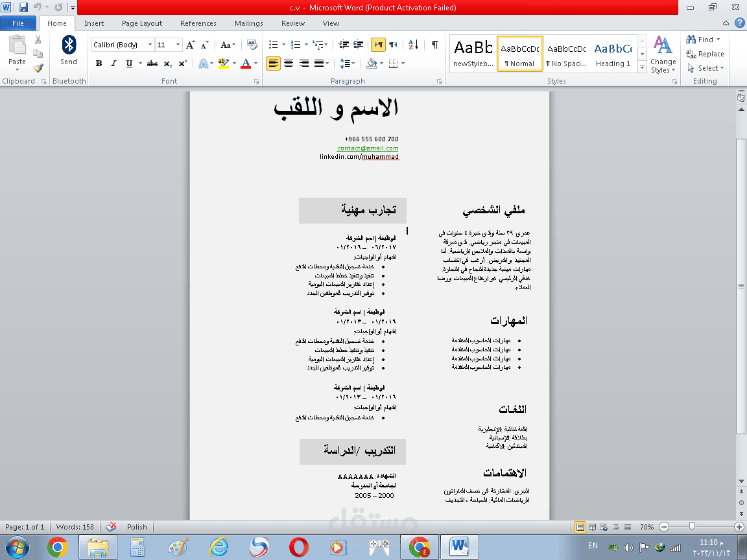
Task: Expand the Calibri (Body) font name dropdown
Action: tap(150, 45)
